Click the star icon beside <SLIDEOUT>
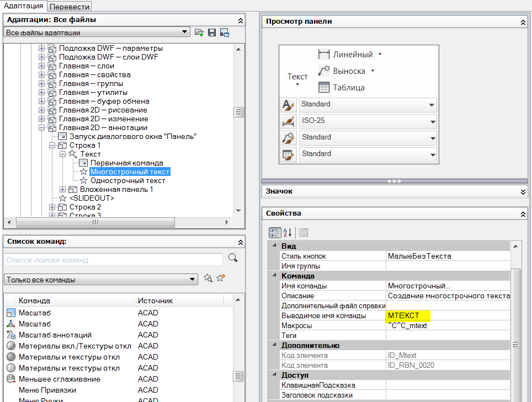 pos(62,199)
